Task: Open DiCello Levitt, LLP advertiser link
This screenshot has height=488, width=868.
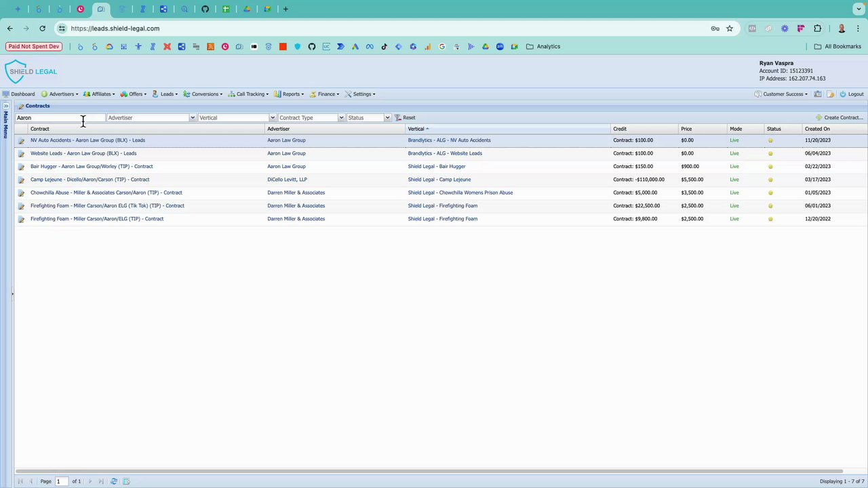Action: (287, 180)
